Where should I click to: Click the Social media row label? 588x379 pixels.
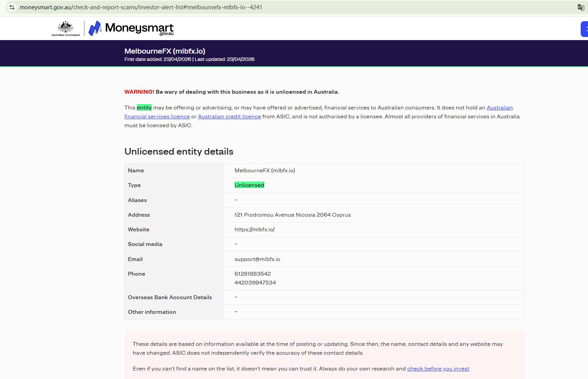145,244
